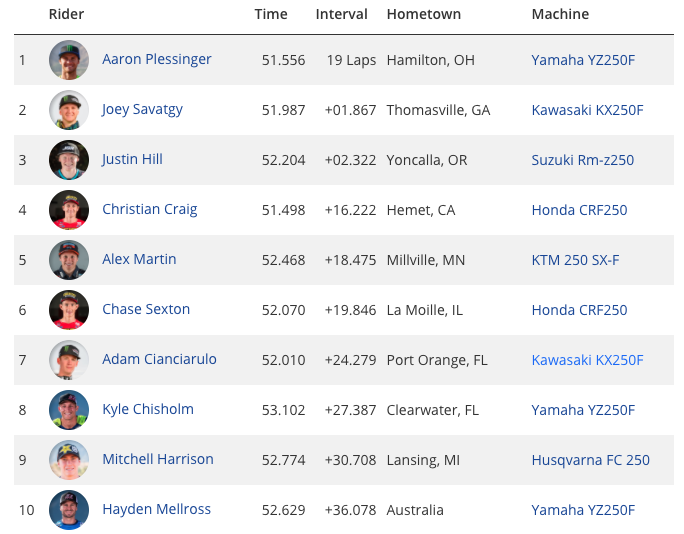Open Kawasaki KX250F link for Joey Savatgy
Screen dimensions: 684x534
(x=587, y=110)
